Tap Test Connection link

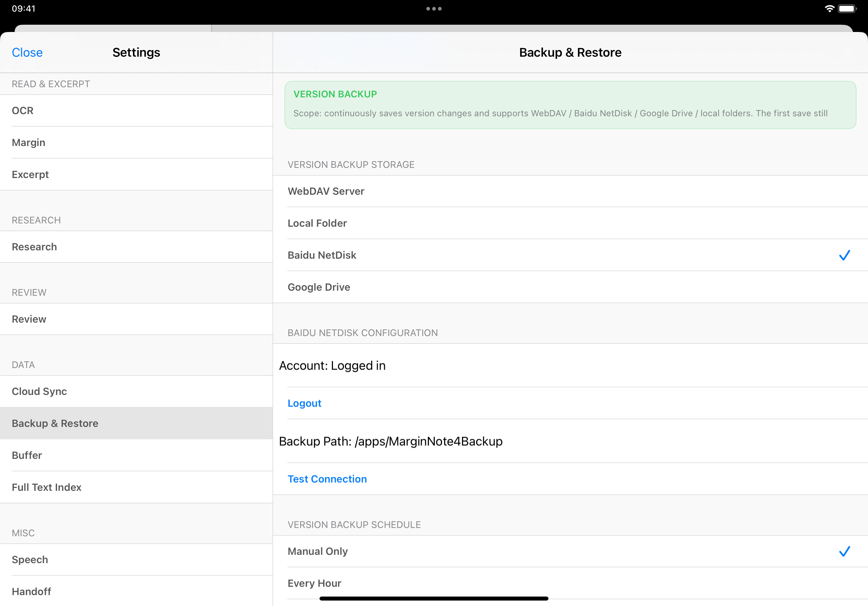pyautogui.click(x=327, y=479)
